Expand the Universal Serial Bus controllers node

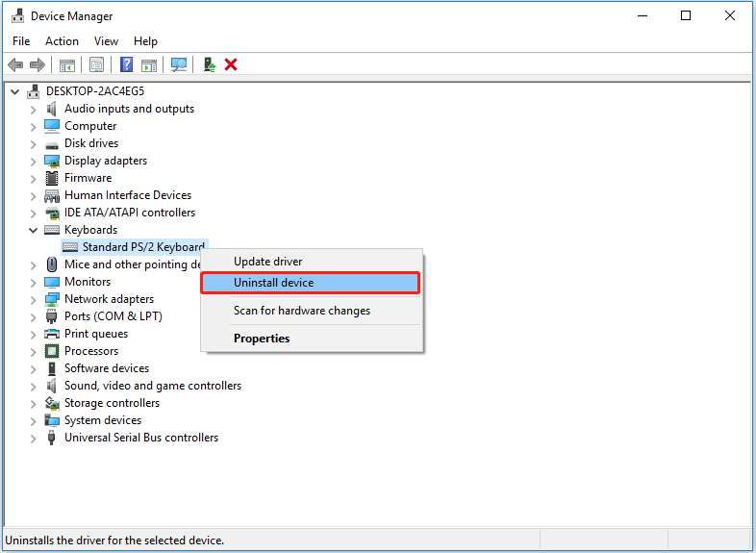tap(34, 438)
